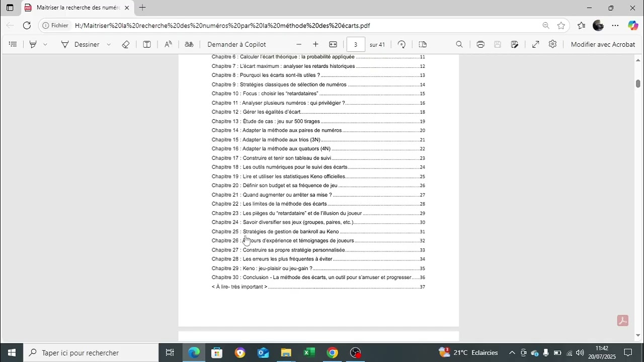The height and width of the screenshot is (362, 644).
Task: Zoom out with the minus button
Action: point(299,44)
